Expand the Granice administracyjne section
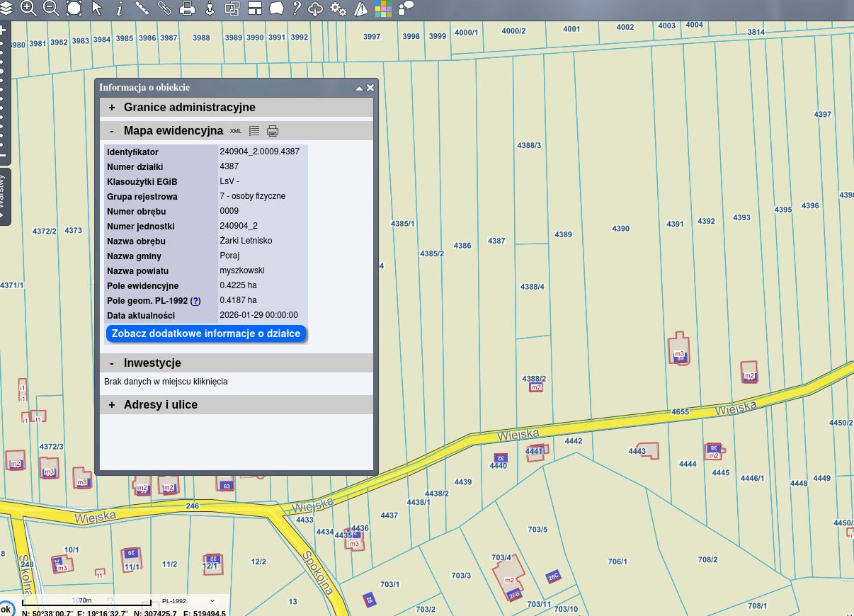This screenshot has height=616, width=854. coord(111,108)
